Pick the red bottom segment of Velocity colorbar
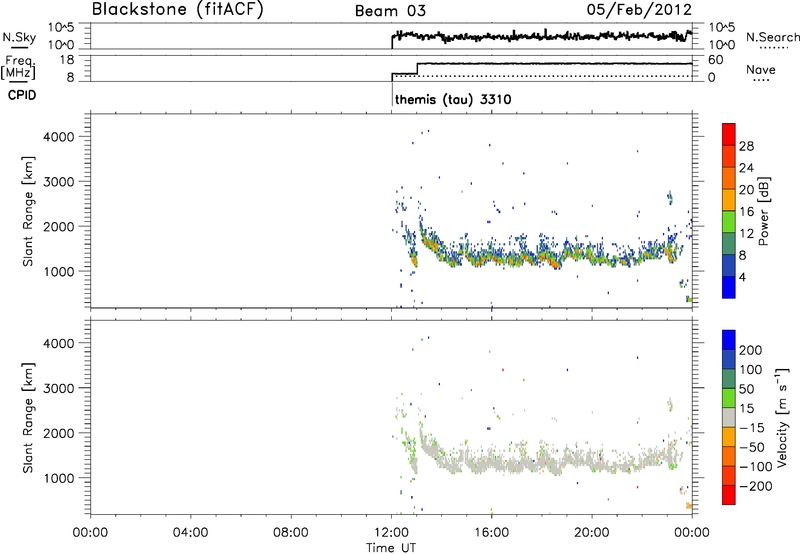 pos(729,495)
